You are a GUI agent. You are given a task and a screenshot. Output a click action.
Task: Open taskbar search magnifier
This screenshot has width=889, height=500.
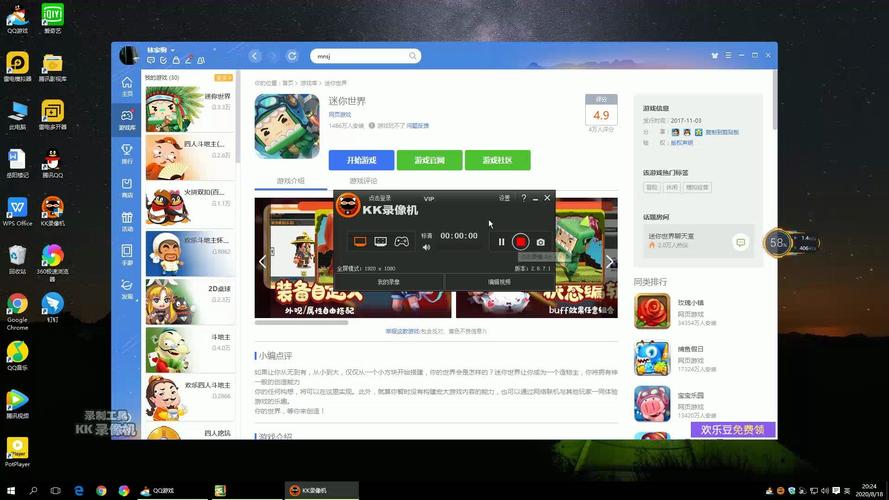33,490
